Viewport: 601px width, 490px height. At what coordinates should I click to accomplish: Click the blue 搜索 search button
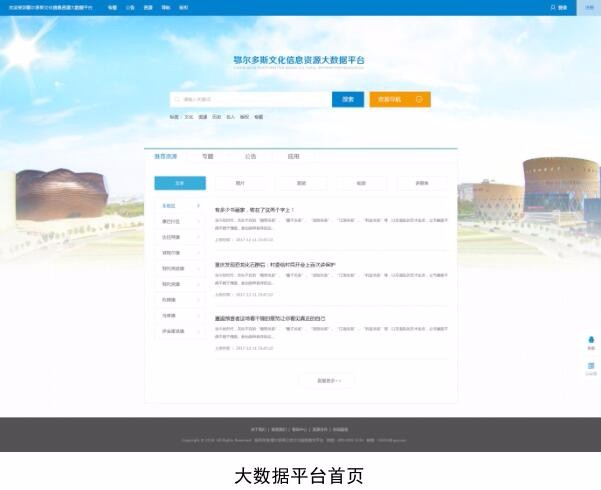(x=348, y=99)
